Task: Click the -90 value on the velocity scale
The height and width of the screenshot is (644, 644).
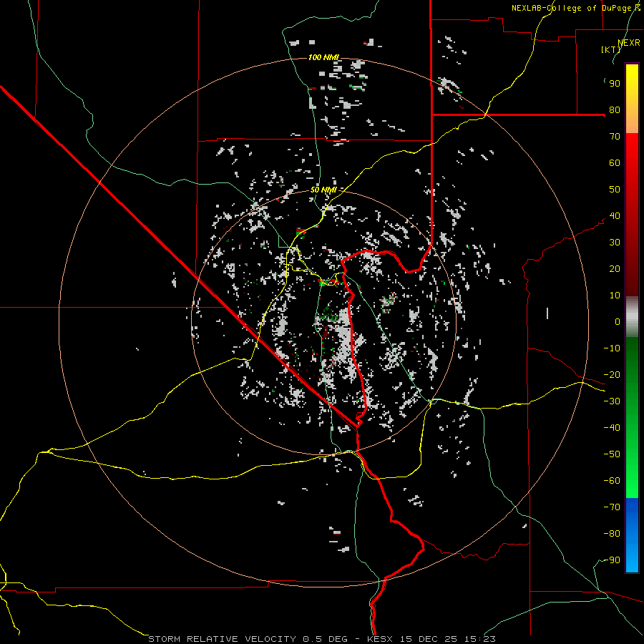Action: tap(612, 560)
